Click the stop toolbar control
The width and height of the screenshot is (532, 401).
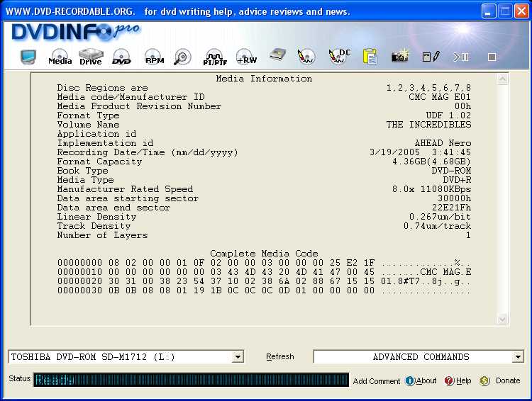[x=492, y=57]
